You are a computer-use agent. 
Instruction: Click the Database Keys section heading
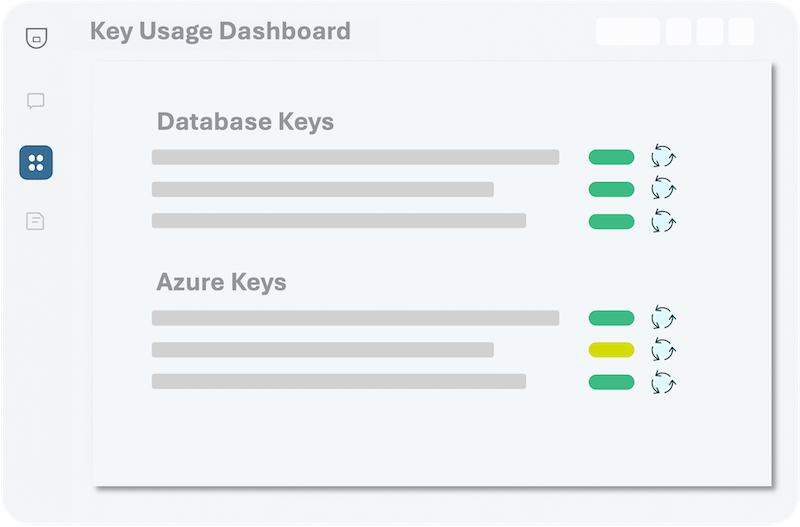tap(245, 122)
